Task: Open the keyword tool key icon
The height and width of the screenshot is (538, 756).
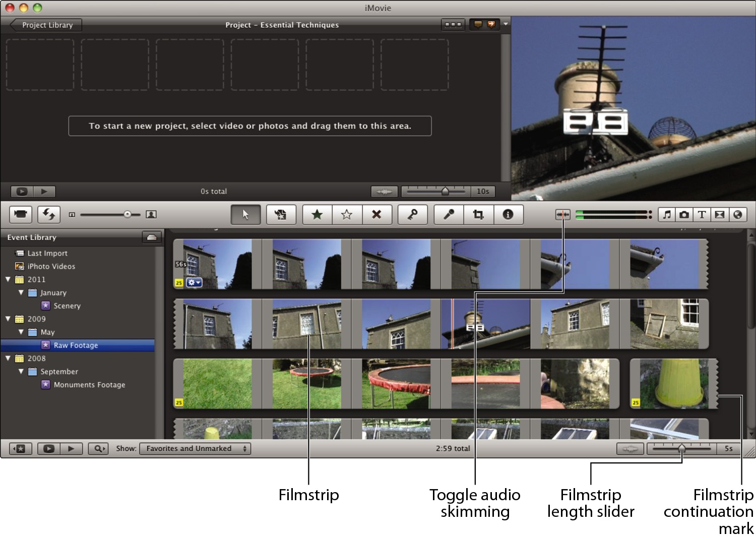Action: (412, 214)
